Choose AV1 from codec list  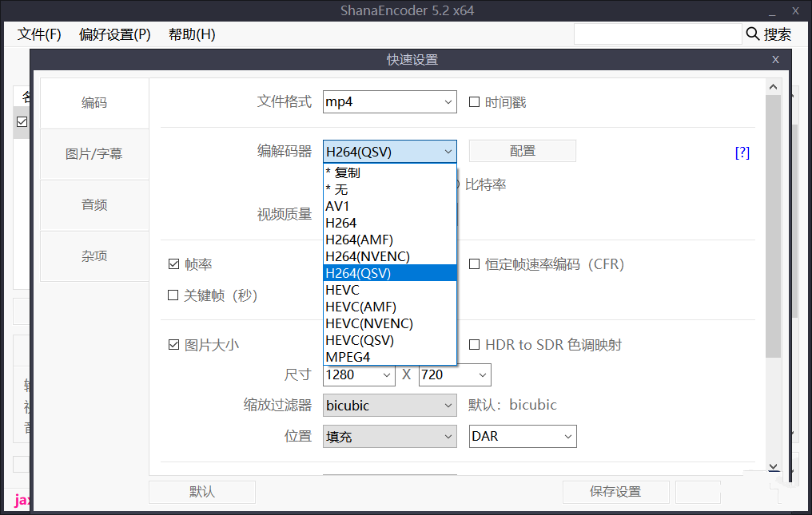[389, 206]
